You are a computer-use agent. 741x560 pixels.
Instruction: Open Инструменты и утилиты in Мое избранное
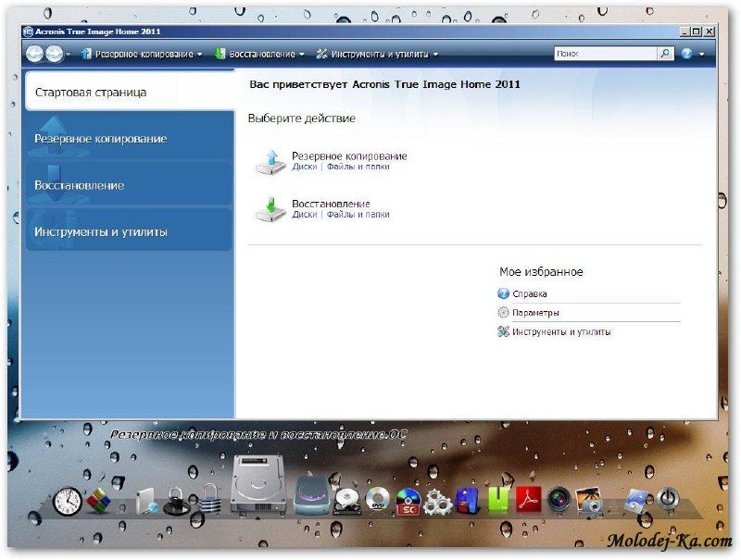[x=561, y=332]
